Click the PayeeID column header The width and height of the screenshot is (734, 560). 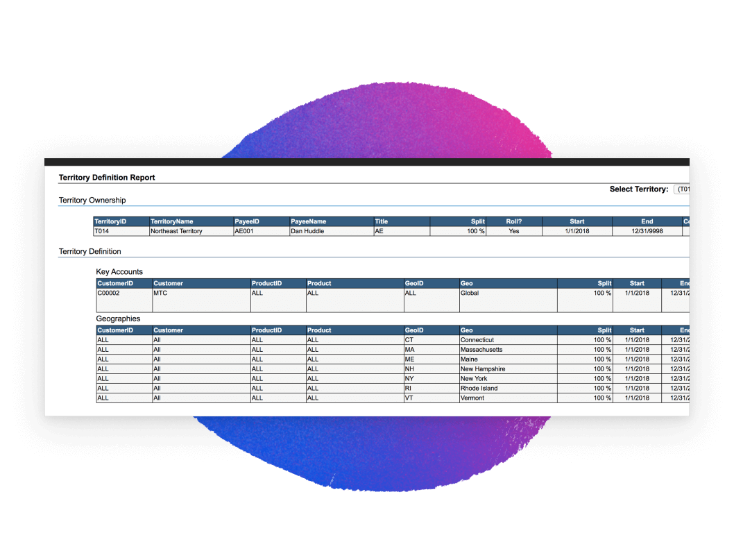tap(262, 221)
